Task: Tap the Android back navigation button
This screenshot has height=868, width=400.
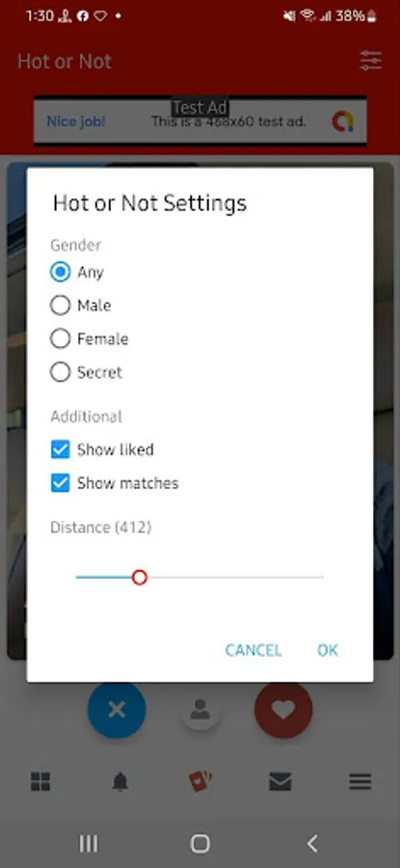Action: click(312, 844)
